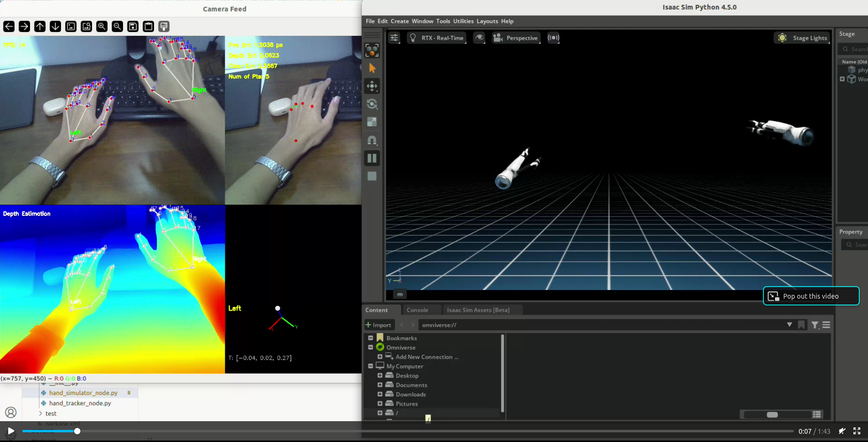Open hand_tracker_node.py in the file list

point(80,403)
